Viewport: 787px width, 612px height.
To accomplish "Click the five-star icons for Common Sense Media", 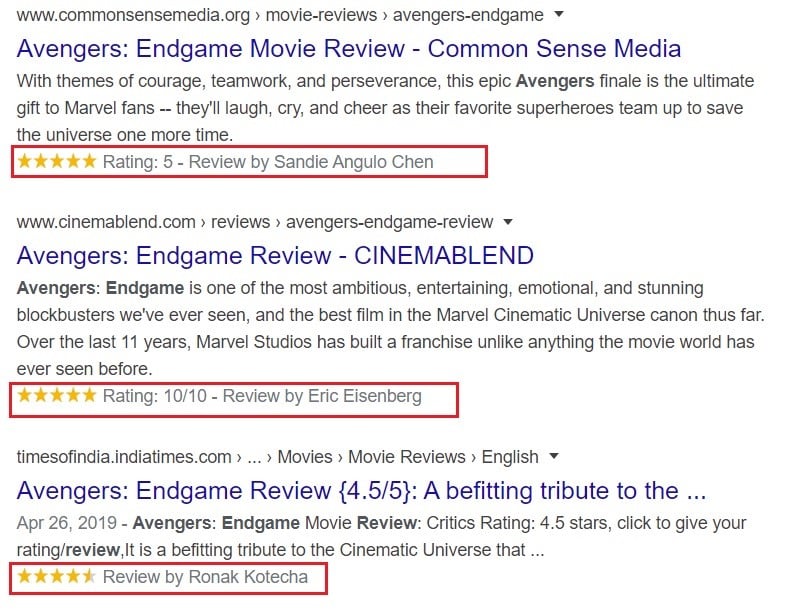I will (57, 161).
